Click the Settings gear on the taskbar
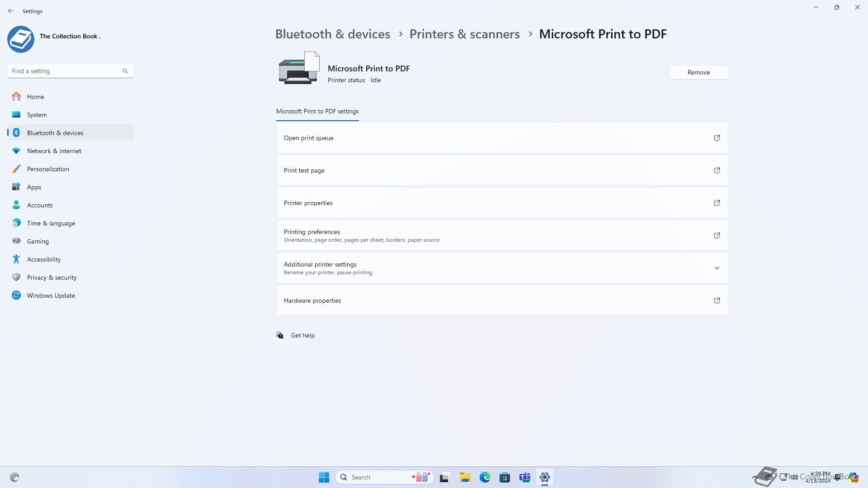 tap(544, 477)
